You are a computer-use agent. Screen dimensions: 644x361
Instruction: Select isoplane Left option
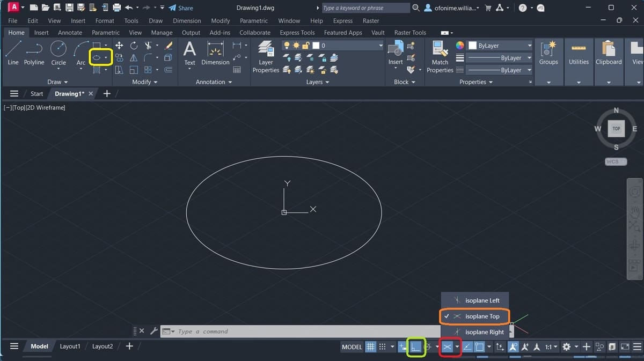point(474,300)
